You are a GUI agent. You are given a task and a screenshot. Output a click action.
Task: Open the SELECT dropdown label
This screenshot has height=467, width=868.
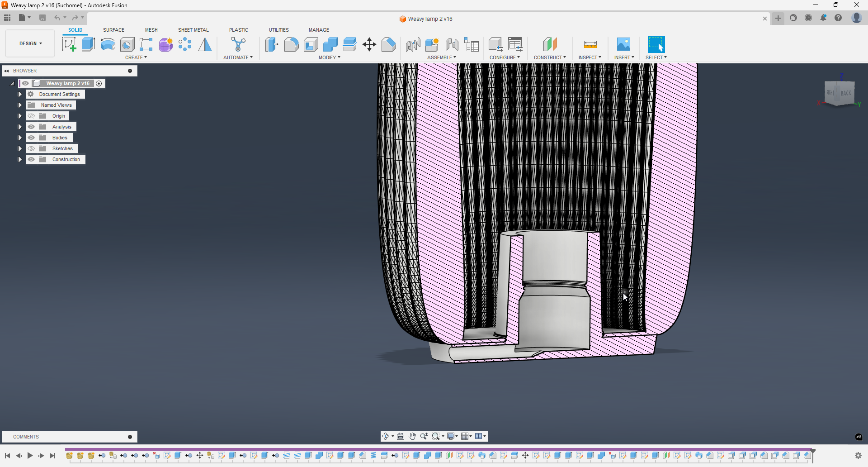pos(656,57)
